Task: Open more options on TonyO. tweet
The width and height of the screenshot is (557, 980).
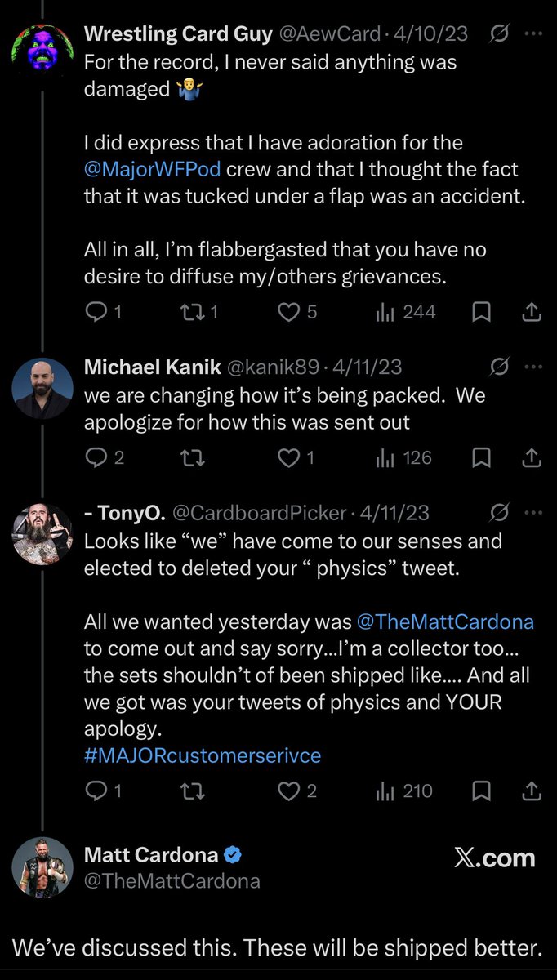Action: point(533,513)
